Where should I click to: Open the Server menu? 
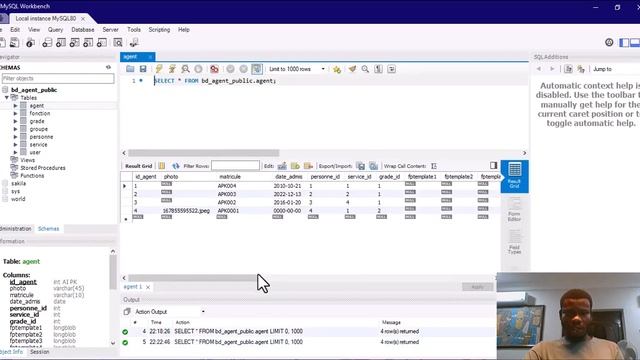[110, 30]
